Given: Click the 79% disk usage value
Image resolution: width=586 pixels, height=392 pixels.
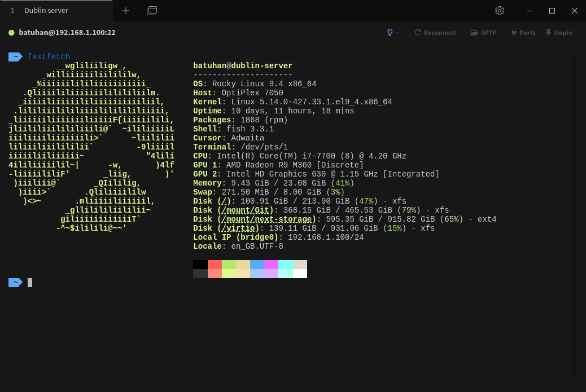Looking at the screenshot, I should [409, 210].
